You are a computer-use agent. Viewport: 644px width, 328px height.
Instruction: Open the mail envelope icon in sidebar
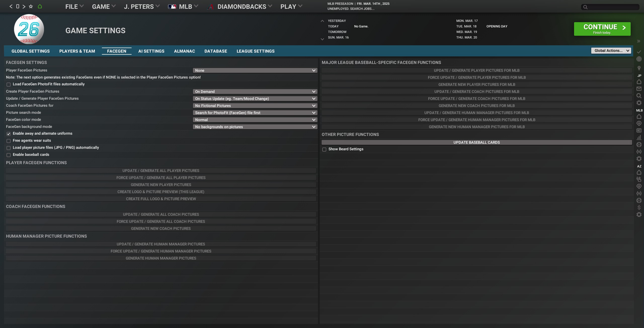639,89
